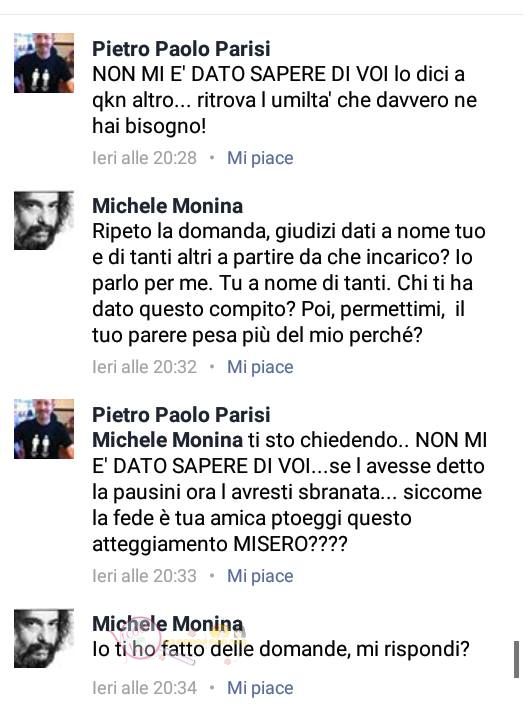Like the comment posted at 20:33
This screenshot has height=720, width=530.
[x=260, y=576]
